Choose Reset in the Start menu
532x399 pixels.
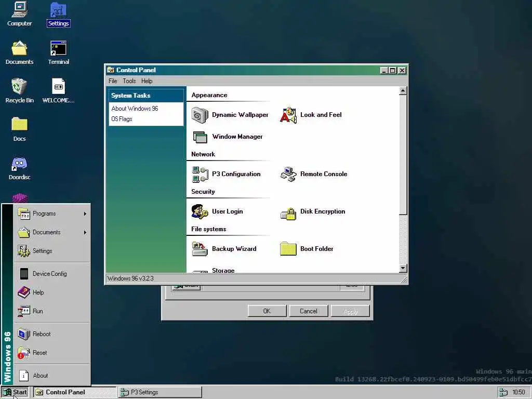click(52, 353)
